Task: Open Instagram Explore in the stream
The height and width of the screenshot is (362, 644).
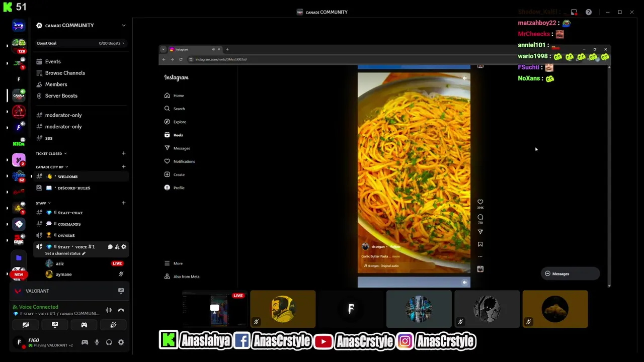Action: tap(175, 122)
